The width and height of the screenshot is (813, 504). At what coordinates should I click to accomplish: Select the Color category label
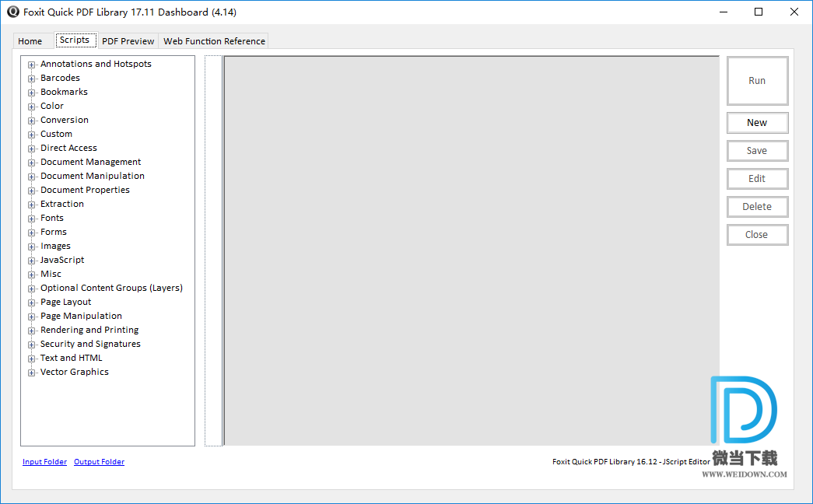[x=52, y=106]
